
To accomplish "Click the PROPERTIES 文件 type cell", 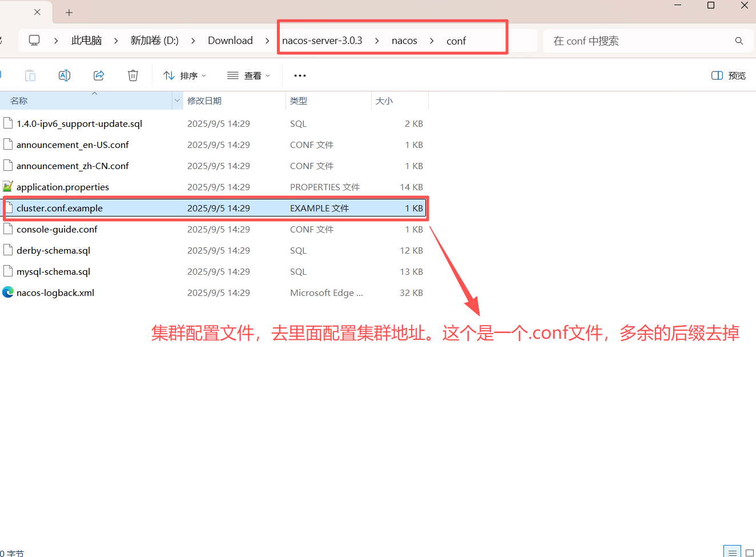I will 325,187.
